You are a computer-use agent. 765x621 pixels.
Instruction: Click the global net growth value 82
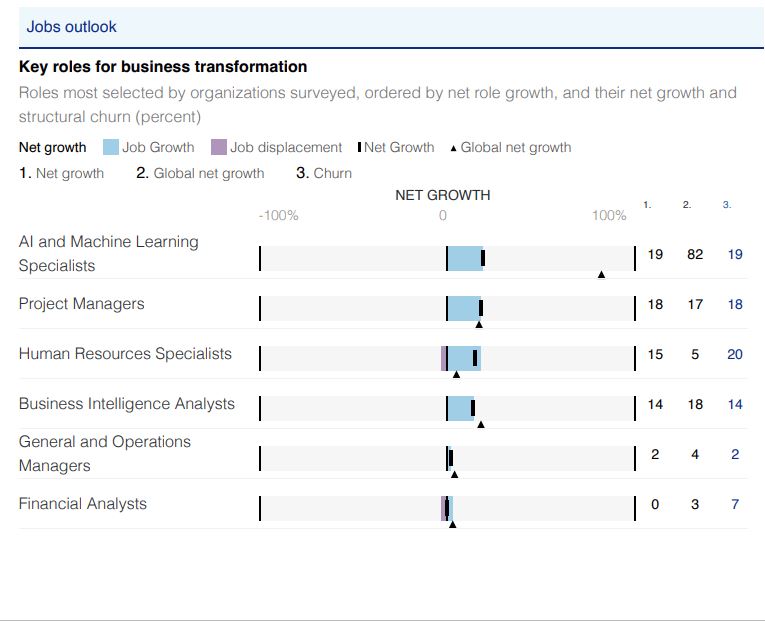pyautogui.click(x=695, y=254)
